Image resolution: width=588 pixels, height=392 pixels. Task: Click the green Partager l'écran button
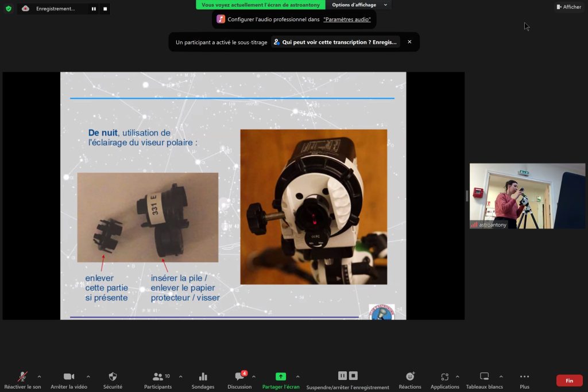click(x=281, y=380)
